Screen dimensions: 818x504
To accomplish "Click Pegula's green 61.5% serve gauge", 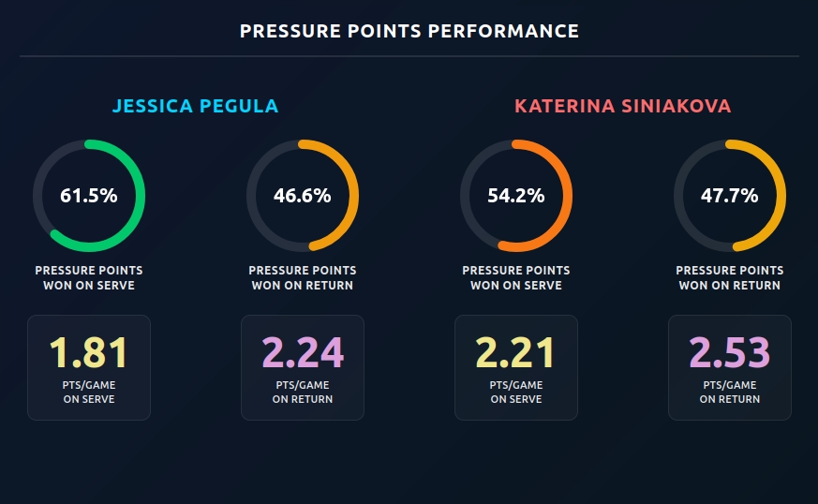I will [89, 196].
